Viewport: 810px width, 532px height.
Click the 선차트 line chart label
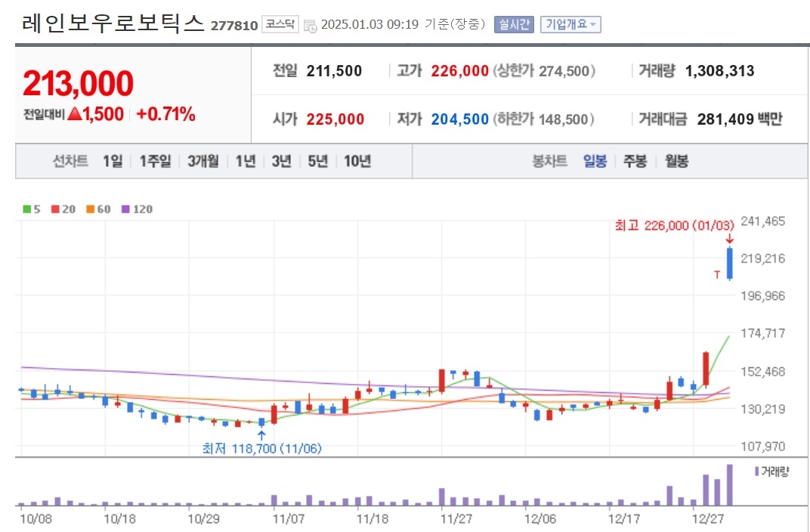pos(71,161)
